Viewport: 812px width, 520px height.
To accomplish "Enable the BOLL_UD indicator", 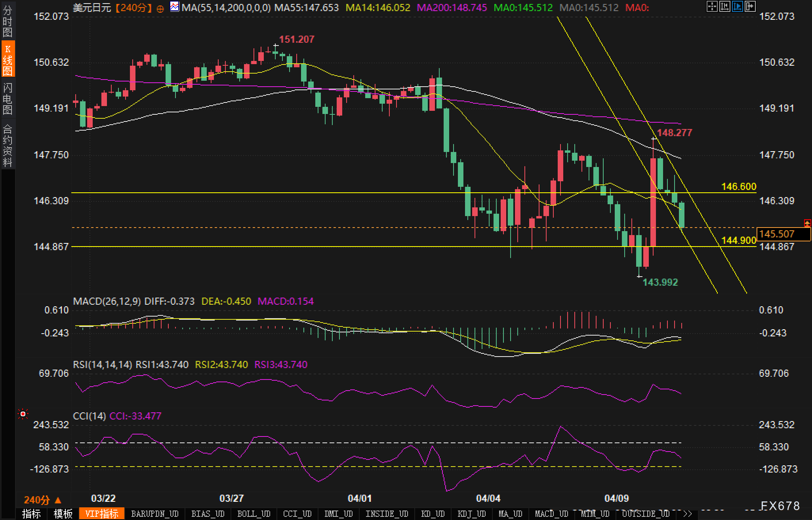I will [254, 514].
